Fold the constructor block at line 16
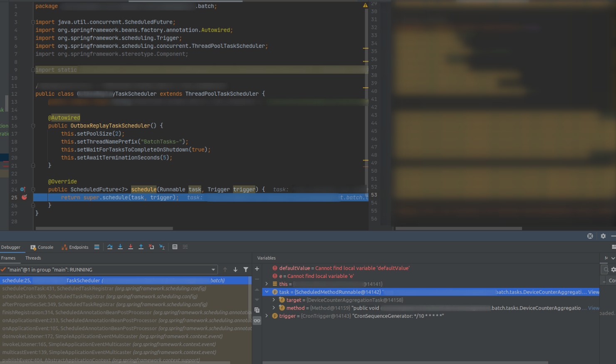Image resolution: width=616 pixels, height=364 pixels. pyautogui.click(x=33, y=126)
